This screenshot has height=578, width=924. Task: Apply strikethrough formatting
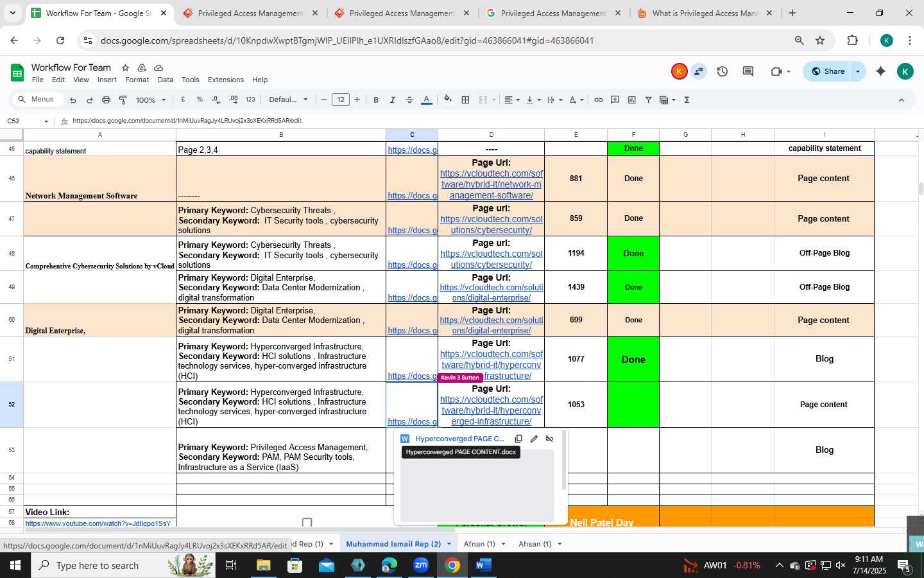[x=409, y=100]
